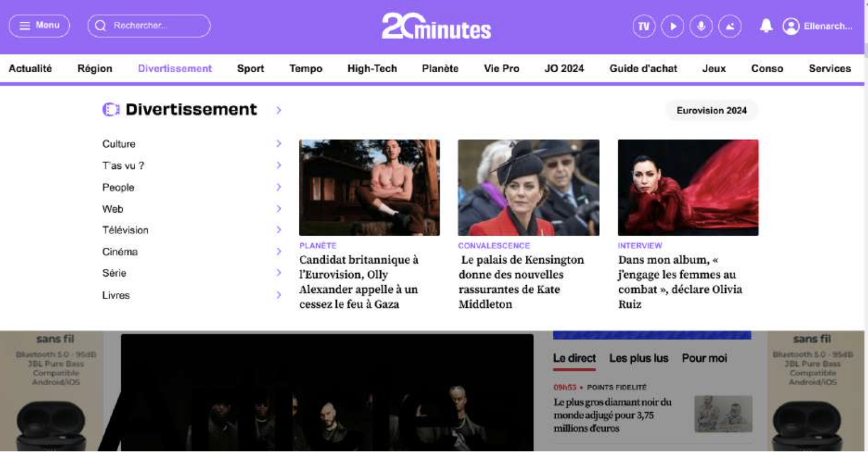Select the Divertissement menu item
Screen dimensions: 868x453
pyautogui.click(x=175, y=68)
